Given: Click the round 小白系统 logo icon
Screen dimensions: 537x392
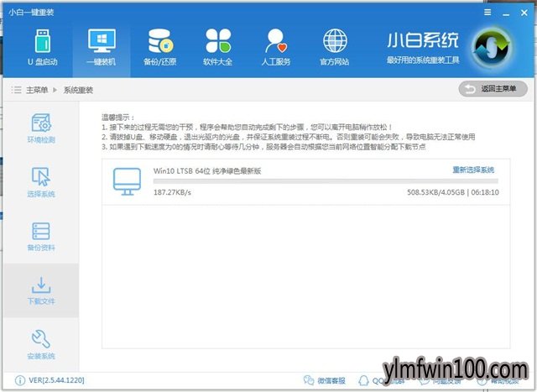Looking at the screenshot, I should [x=492, y=49].
